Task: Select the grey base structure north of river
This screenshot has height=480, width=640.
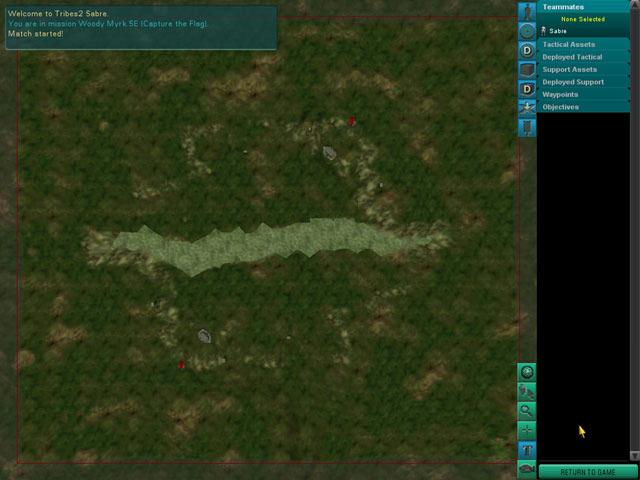Action: pos(330,153)
